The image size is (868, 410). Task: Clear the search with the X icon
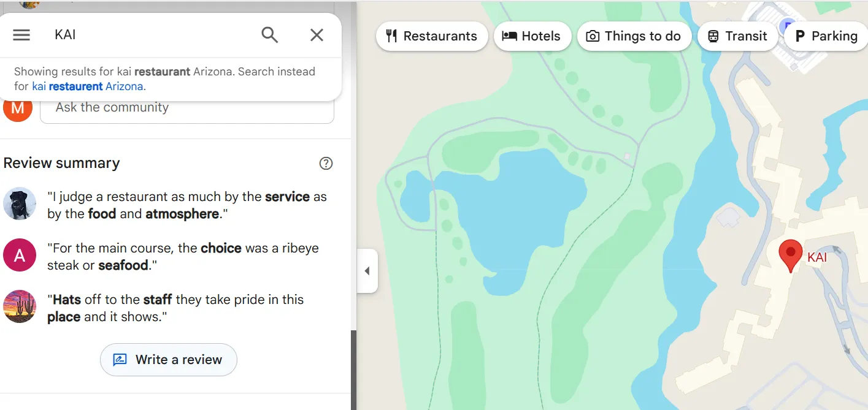(x=317, y=35)
